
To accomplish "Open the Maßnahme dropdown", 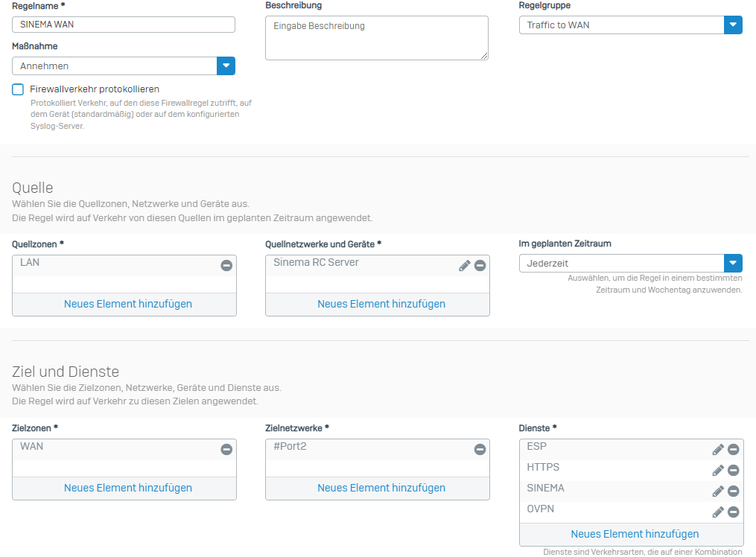I will pos(226,66).
